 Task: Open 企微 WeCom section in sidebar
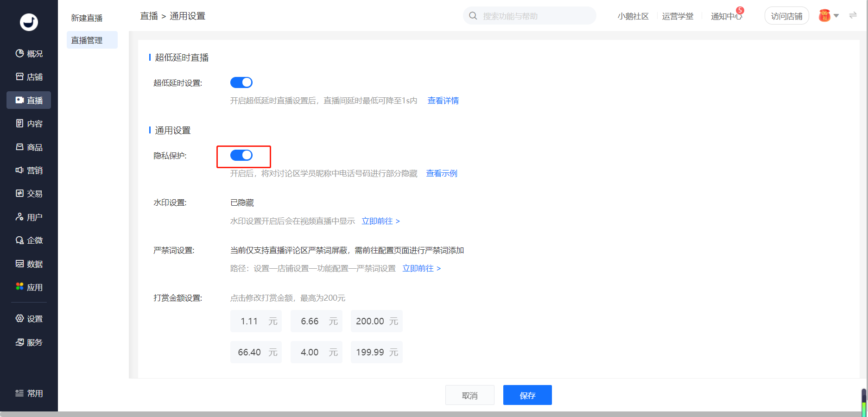coord(29,240)
